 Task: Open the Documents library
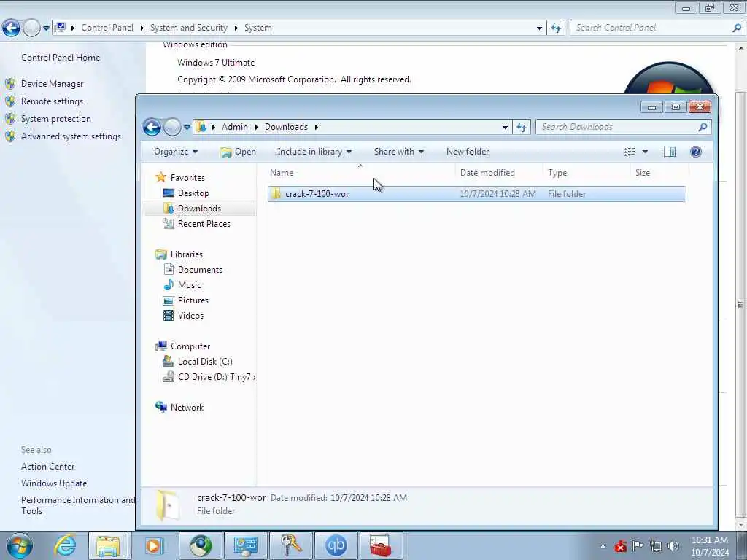click(x=200, y=270)
